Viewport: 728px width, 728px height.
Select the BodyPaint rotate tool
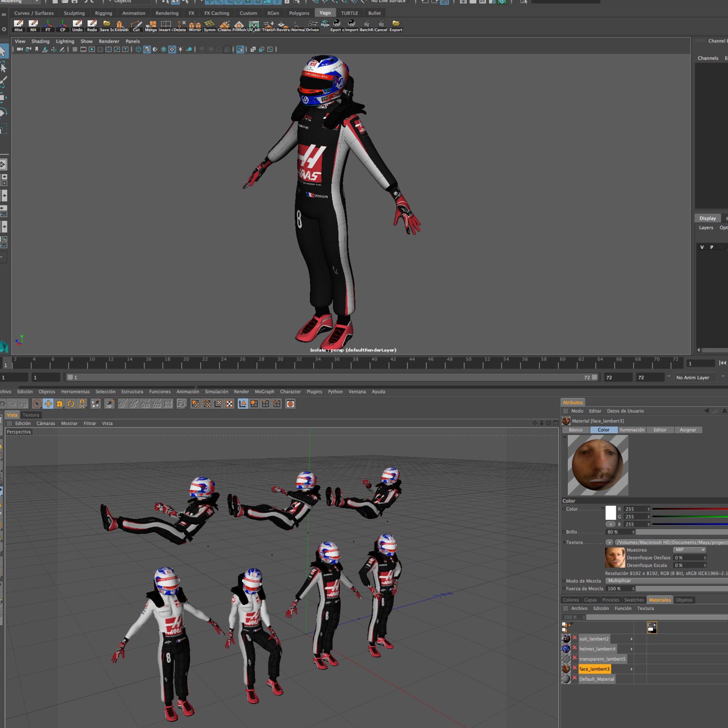(71, 404)
